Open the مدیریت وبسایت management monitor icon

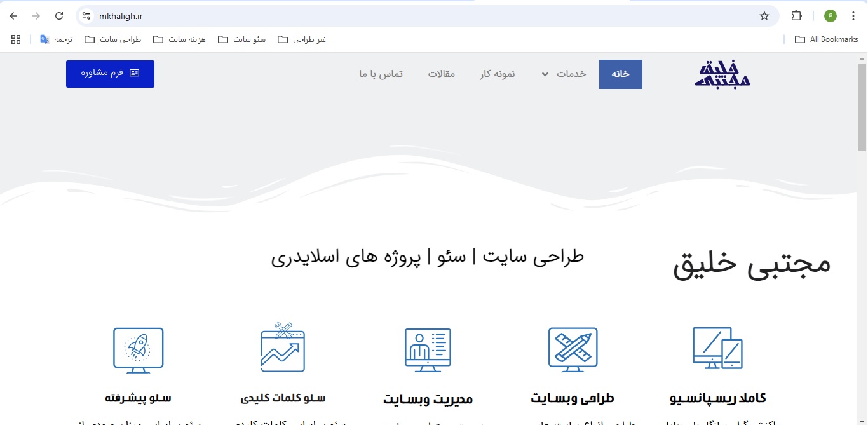pos(428,349)
